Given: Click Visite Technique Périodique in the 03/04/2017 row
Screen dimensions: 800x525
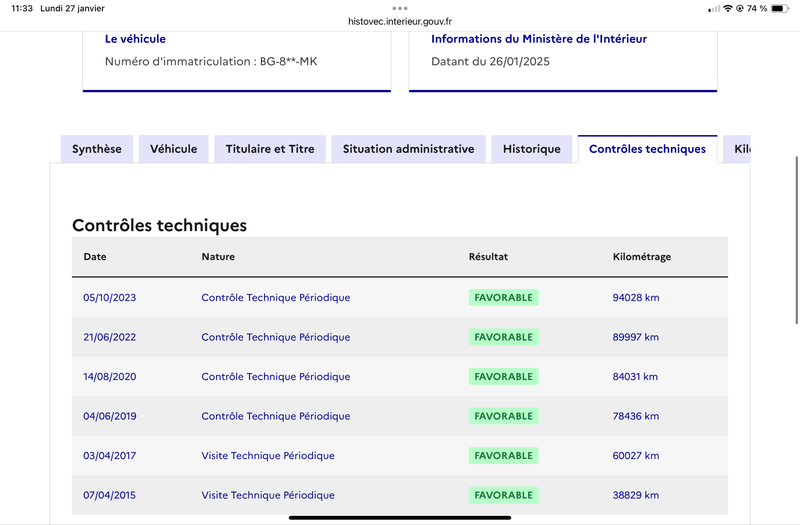Looking at the screenshot, I should coord(268,456).
